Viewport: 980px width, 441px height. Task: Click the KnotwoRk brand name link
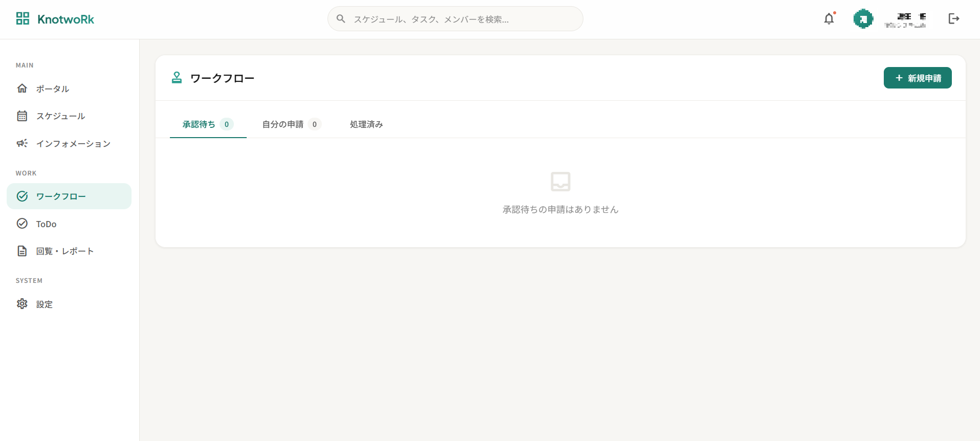point(66,19)
